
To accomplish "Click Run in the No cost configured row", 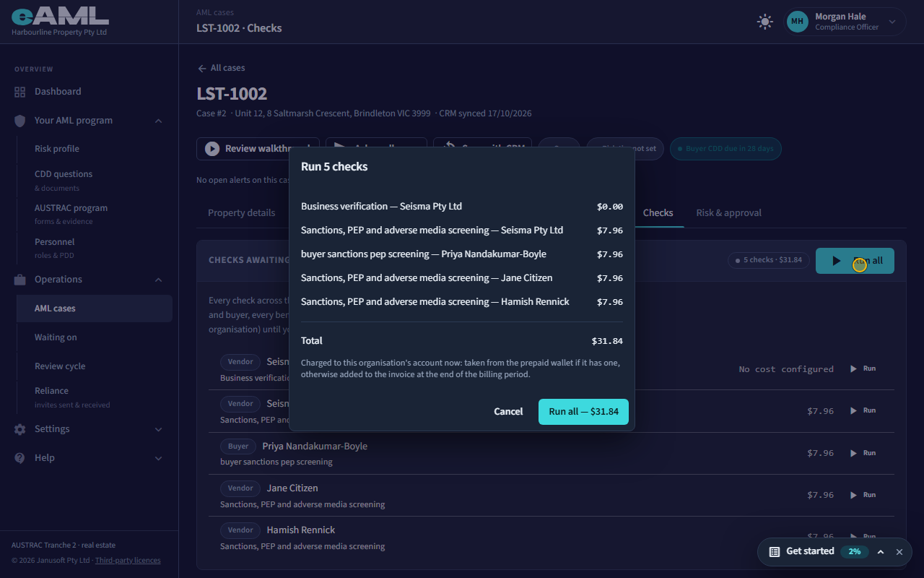I will [x=863, y=368].
